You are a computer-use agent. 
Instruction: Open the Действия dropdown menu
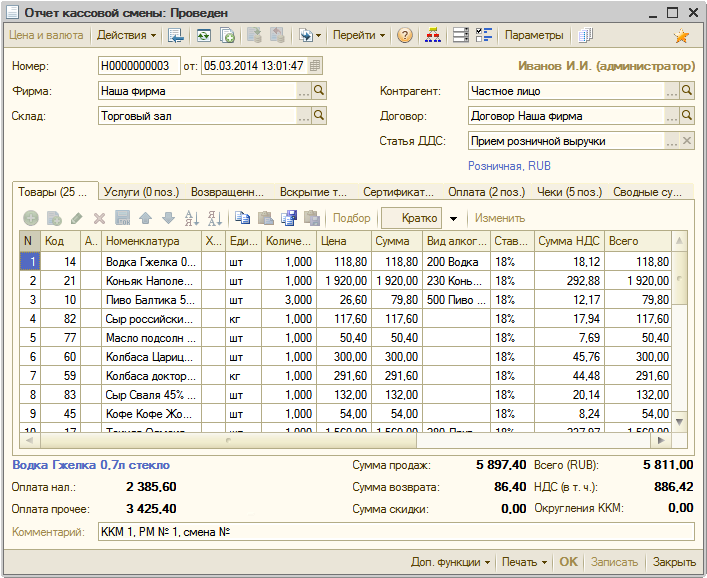click(x=127, y=36)
